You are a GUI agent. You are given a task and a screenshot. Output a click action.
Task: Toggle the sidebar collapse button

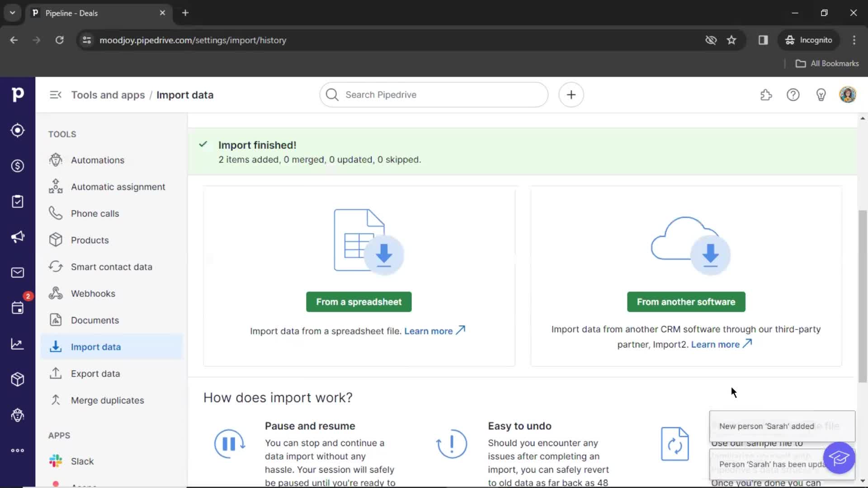(x=56, y=95)
